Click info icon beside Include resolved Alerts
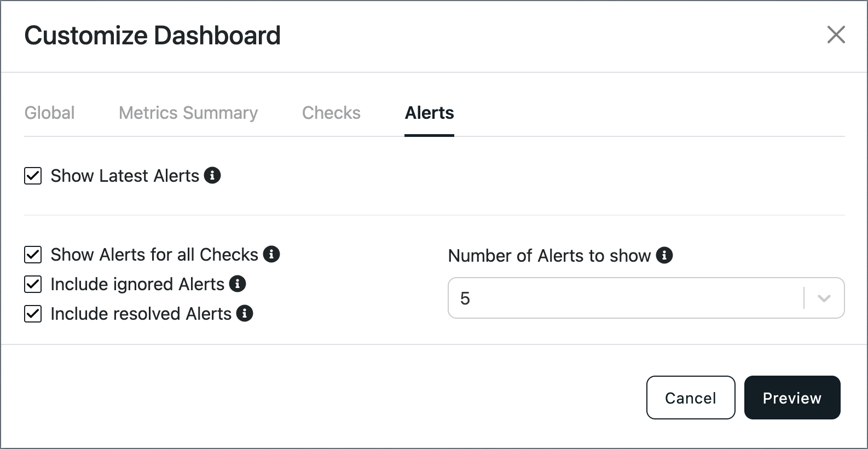868x449 pixels. [x=245, y=313]
